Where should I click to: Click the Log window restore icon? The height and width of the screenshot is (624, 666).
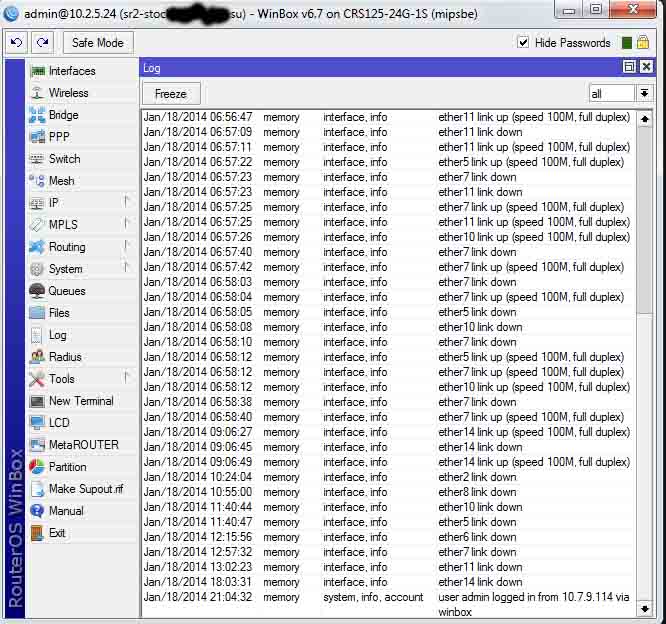click(x=629, y=67)
